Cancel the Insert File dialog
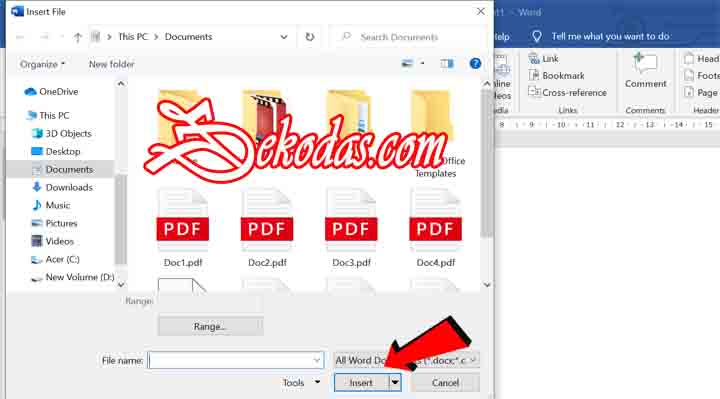The height and width of the screenshot is (399, 720). (x=445, y=382)
